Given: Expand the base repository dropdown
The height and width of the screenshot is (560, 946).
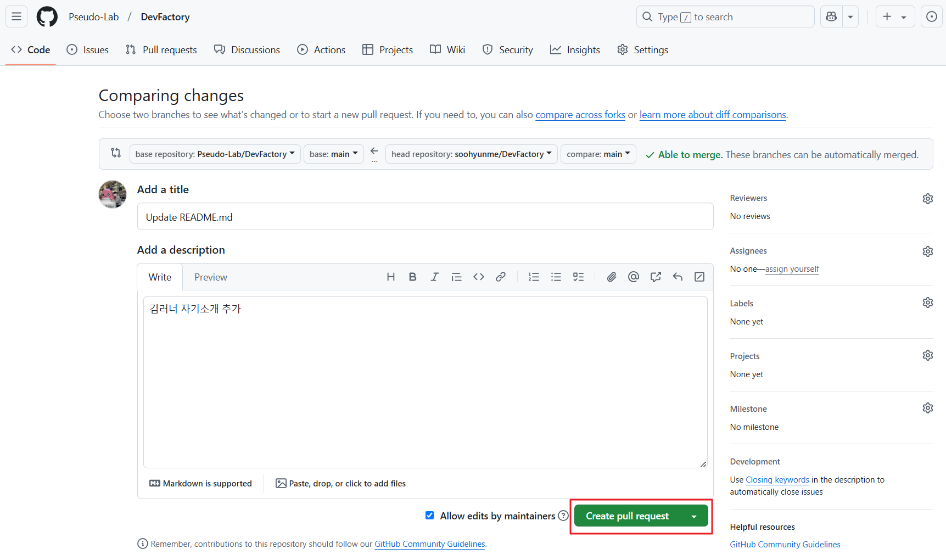Looking at the screenshot, I should [215, 154].
